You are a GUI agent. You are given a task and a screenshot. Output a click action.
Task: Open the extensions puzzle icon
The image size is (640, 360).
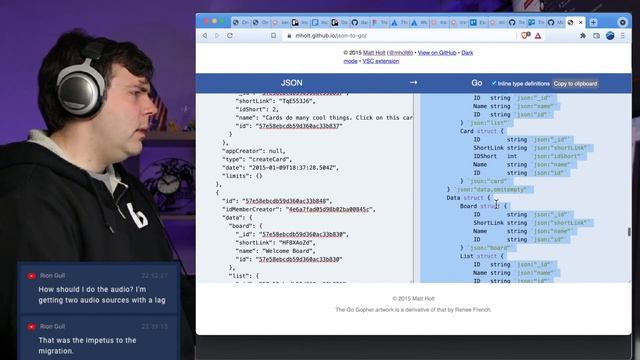coord(582,36)
